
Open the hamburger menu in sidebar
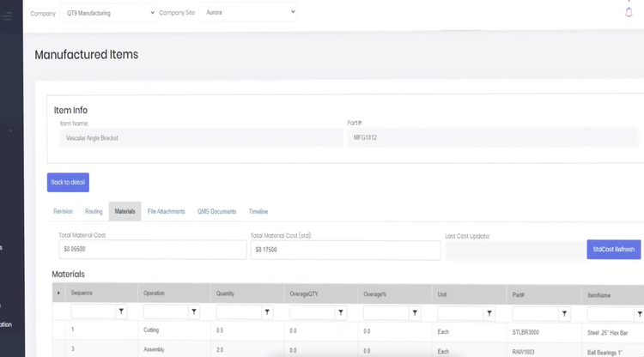coord(7,16)
